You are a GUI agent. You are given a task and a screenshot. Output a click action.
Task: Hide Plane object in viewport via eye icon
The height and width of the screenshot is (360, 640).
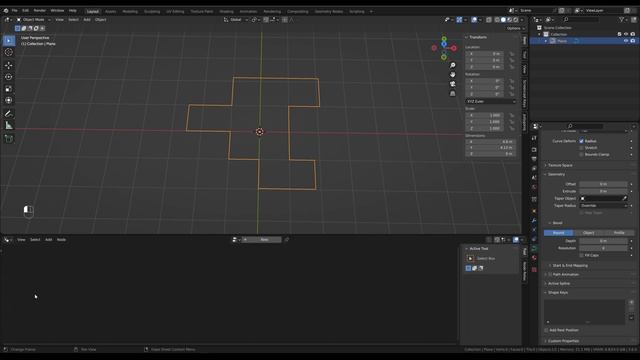pos(626,41)
